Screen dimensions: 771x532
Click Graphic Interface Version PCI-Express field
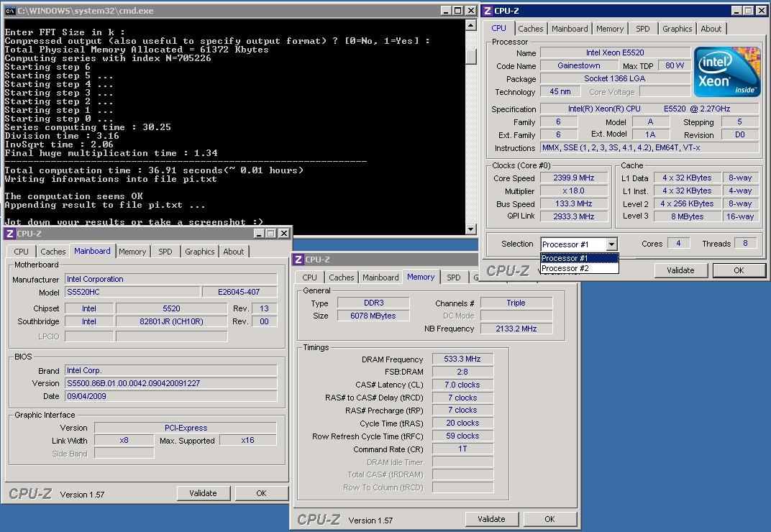pyautogui.click(x=186, y=428)
